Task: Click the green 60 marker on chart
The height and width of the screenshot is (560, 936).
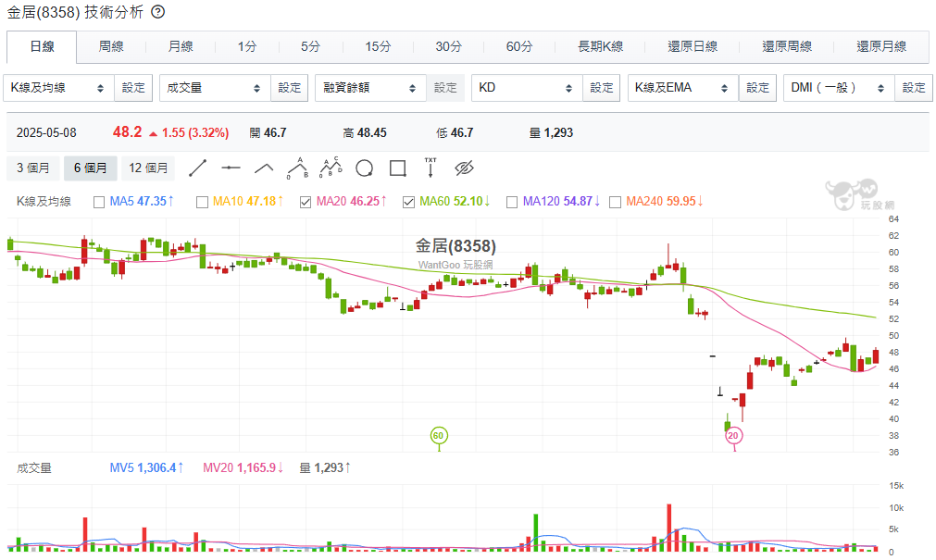Action: tap(439, 435)
